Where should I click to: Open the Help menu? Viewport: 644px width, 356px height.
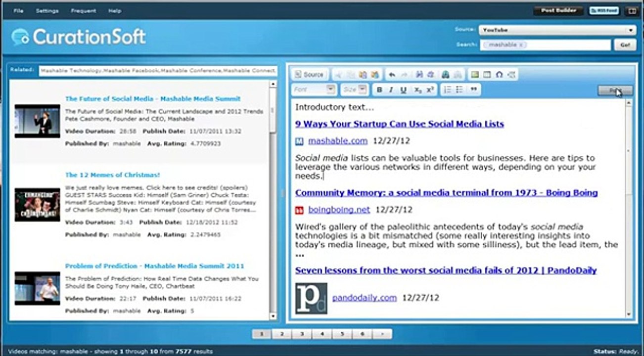tap(115, 11)
